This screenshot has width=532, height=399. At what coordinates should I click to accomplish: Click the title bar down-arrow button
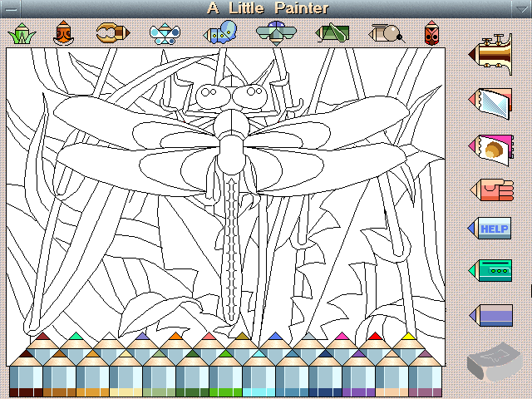521,9
